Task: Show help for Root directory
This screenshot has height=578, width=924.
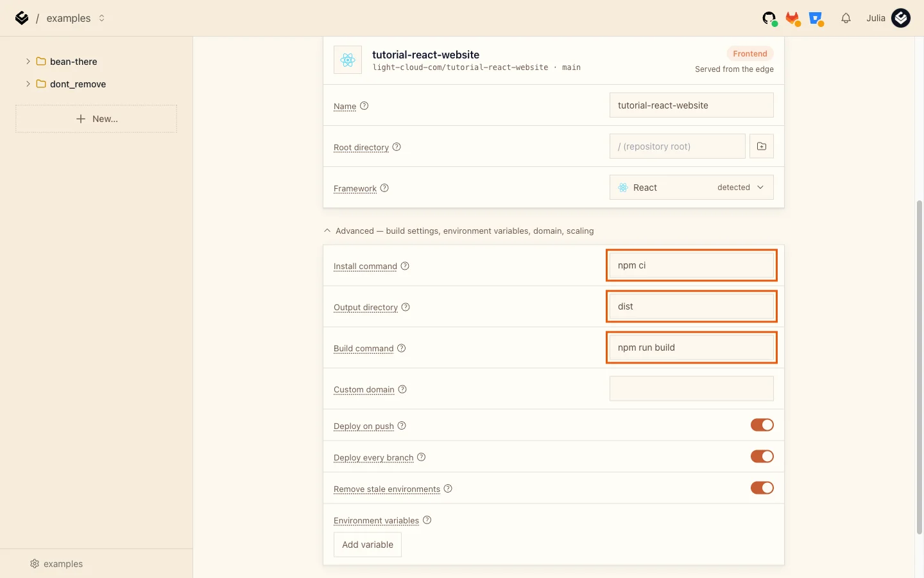Action: click(397, 147)
